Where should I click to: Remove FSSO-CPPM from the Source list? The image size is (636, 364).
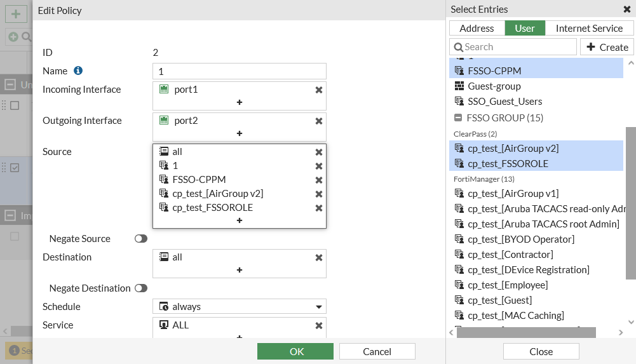319,180
